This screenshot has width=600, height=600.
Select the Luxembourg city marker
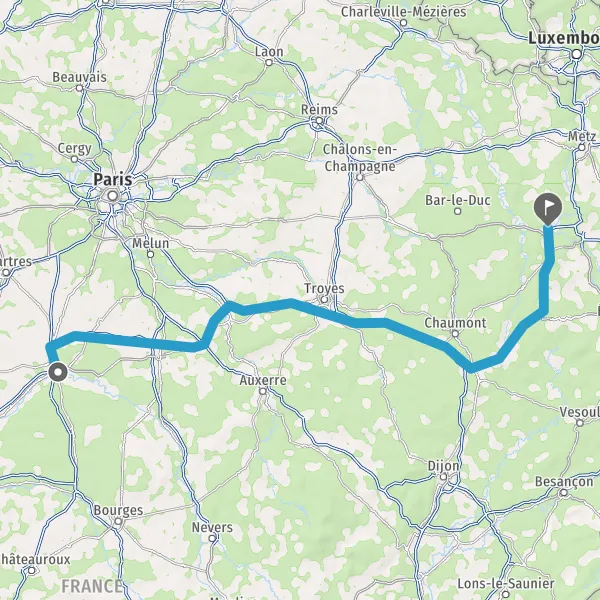[577, 54]
